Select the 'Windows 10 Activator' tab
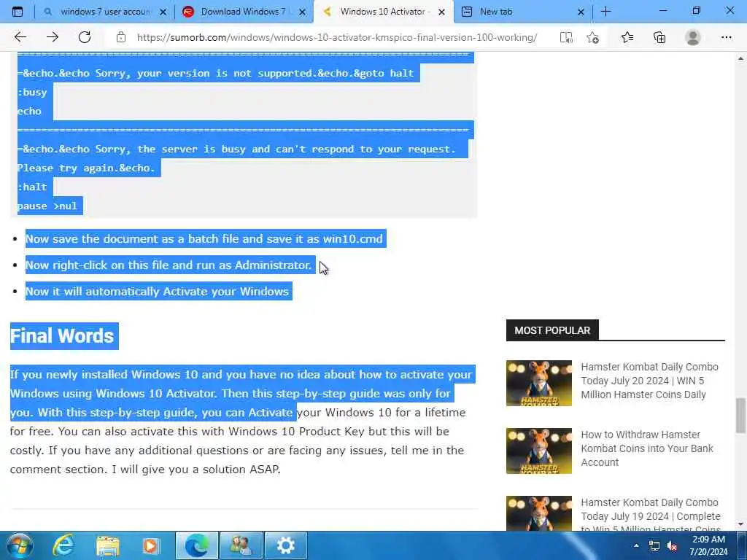 (x=384, y=12)
